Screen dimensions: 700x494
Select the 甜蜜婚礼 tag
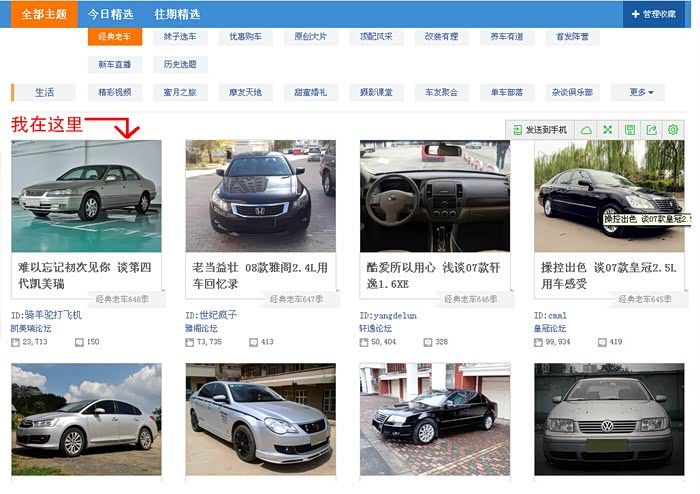tap(311, 92)
